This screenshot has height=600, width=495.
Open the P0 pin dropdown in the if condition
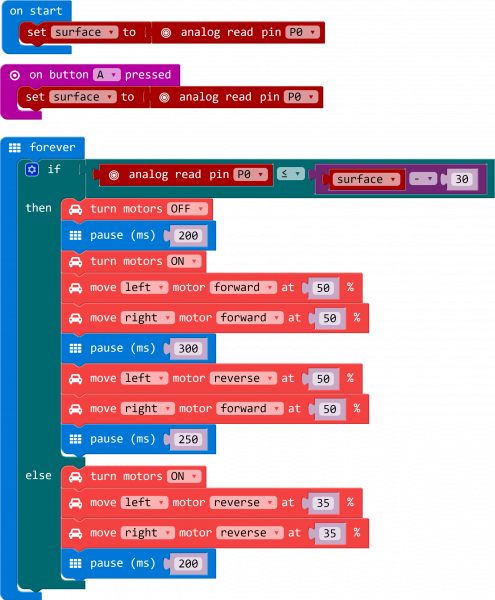tap(250, 174)
